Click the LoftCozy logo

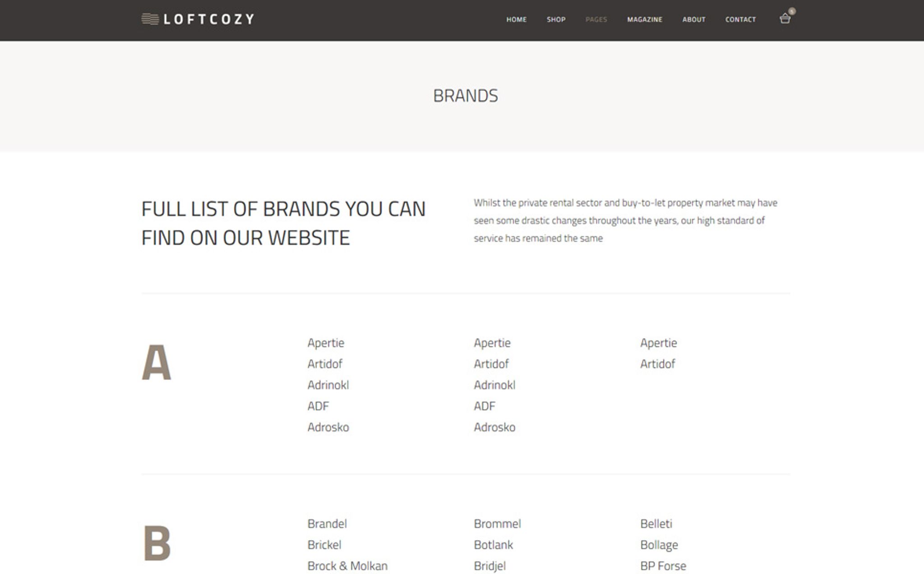[198, 19]
